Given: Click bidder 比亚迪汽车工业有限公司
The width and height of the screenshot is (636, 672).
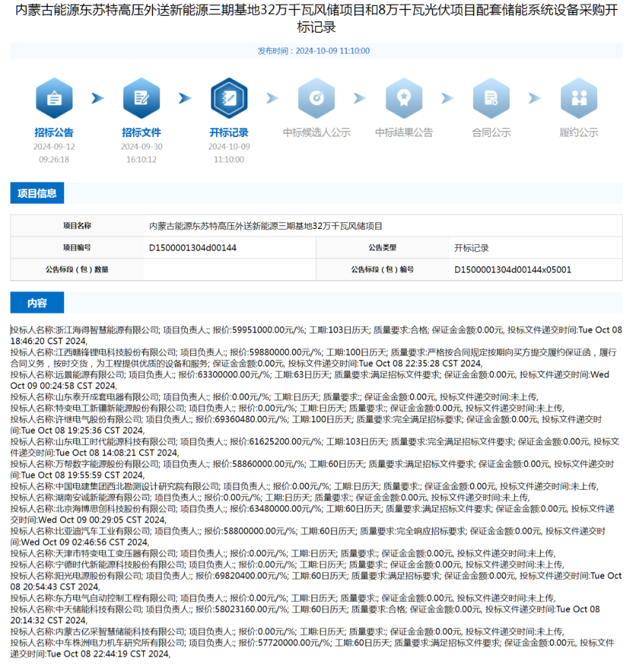Looking at the screenshot, I should click(x=103, y=531).
